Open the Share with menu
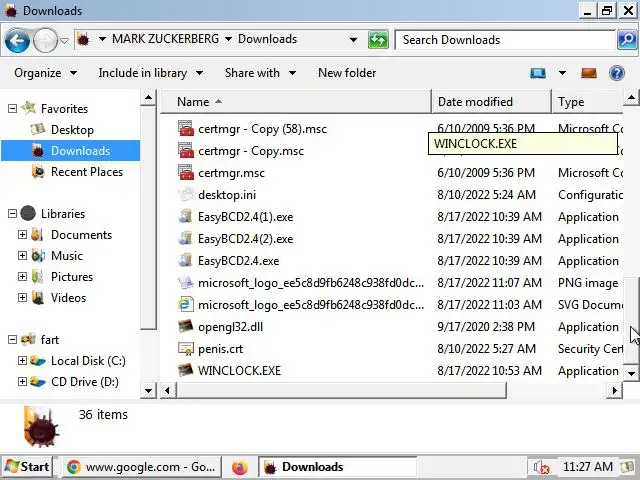Viewport: 640px width, 480px height. tap(260, 73)
